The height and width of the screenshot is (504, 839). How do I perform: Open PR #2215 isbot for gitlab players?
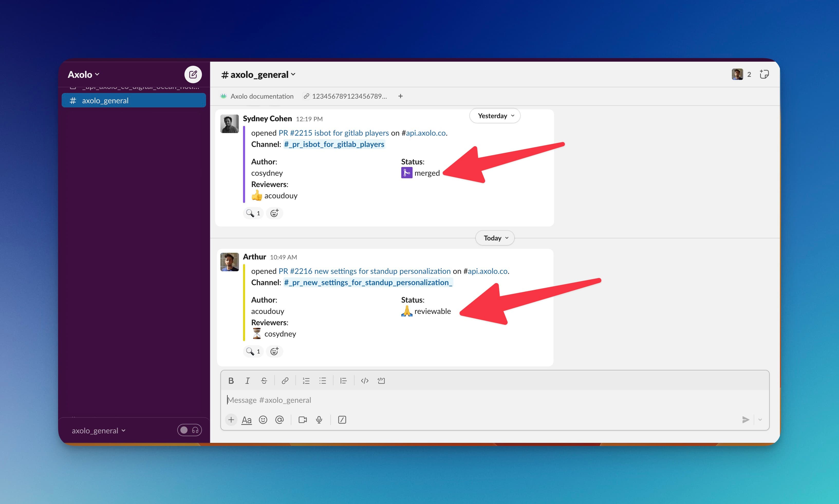click(333, 133)
